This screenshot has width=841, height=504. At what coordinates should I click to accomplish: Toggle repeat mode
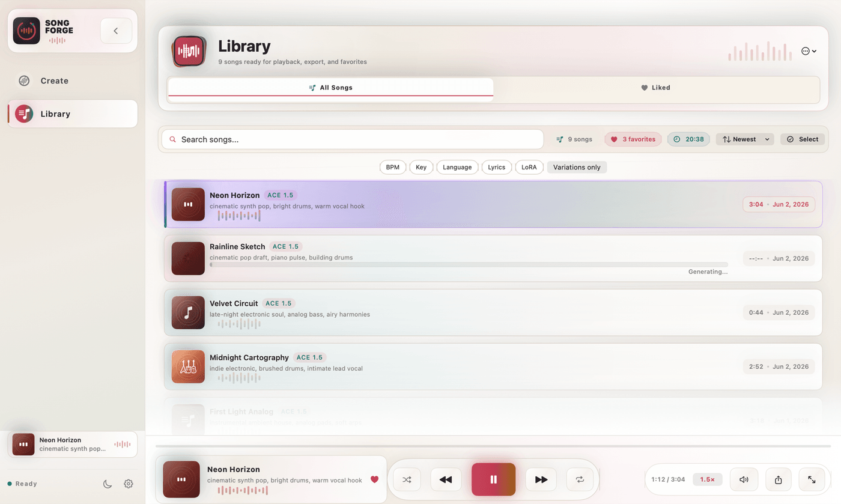pyautogui.click(x=580, y=479)
